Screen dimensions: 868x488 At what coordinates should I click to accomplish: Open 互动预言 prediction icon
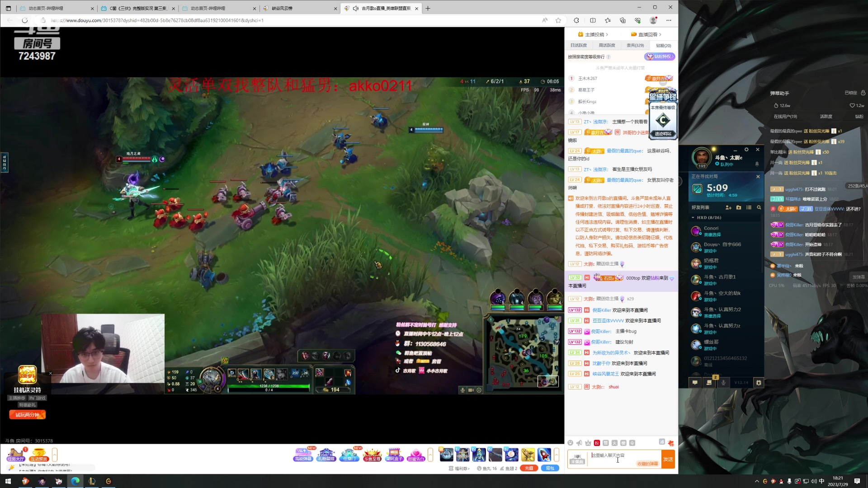(x=39, y=454)
